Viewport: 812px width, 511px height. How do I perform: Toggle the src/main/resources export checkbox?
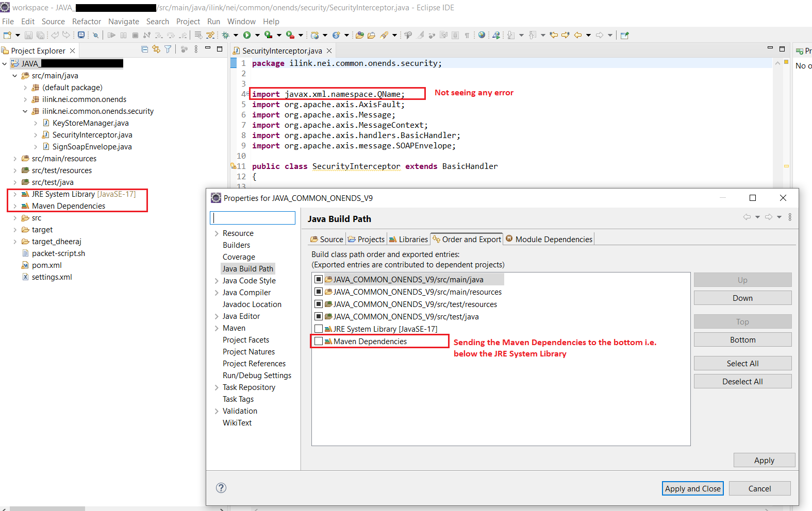coord(319,292)
